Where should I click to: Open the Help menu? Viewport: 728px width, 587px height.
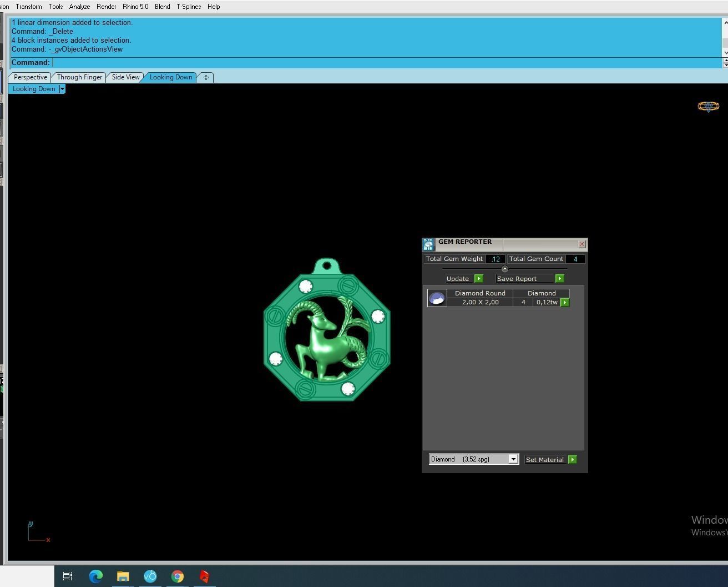point(214,7)
